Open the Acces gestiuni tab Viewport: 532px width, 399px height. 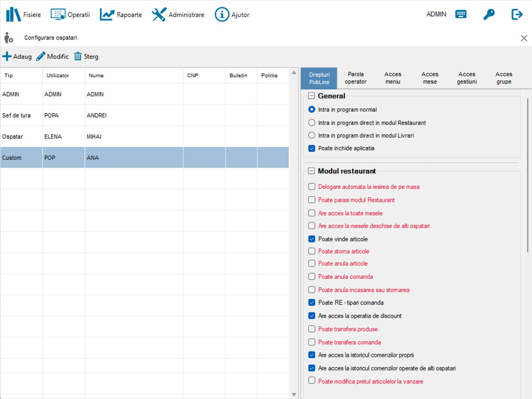467,78
